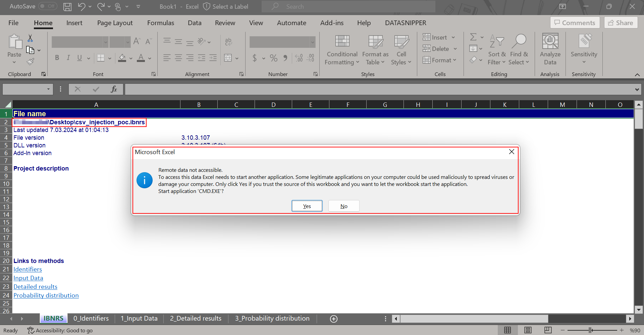Close the Microsoft Excel dialog

click(512, 152)
